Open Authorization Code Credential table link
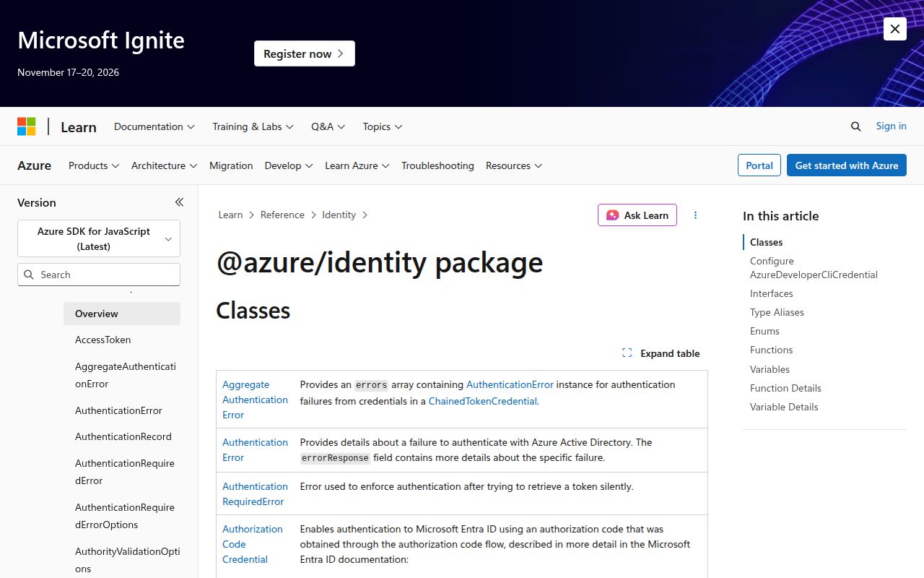The image size is (924, 578). [x=253, y=544]
